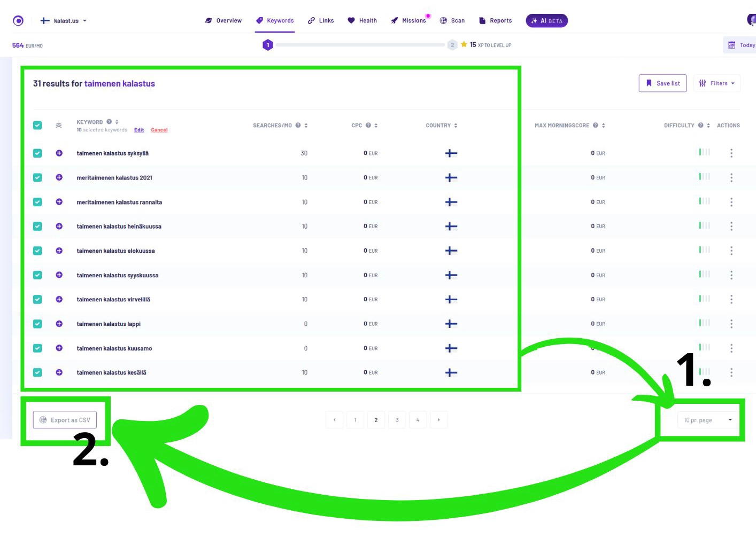Screen dimensions: 756x554
Task: Click the rank layers icon in table header
Action: pyautogui.click(x=59, y=126)
